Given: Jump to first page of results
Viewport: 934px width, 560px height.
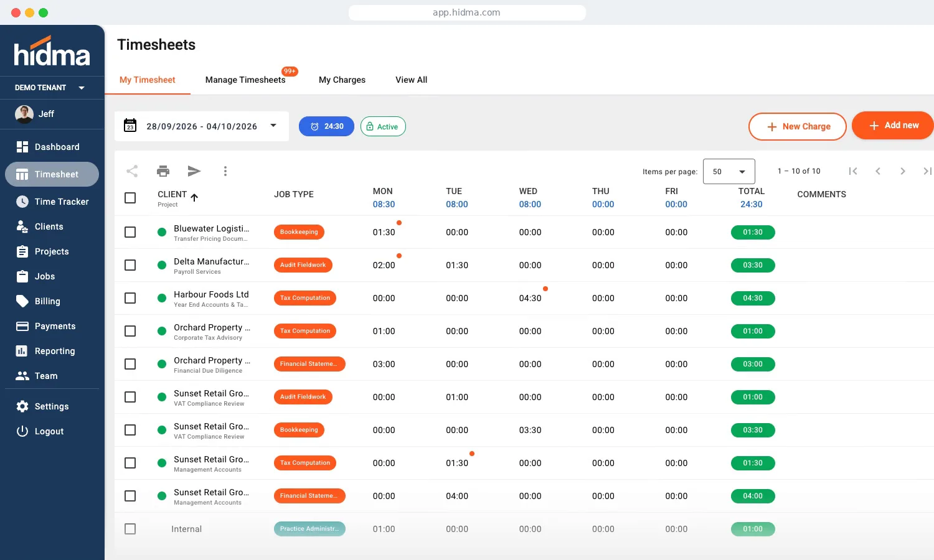Looking at the screenshot, I should (853, 171).
